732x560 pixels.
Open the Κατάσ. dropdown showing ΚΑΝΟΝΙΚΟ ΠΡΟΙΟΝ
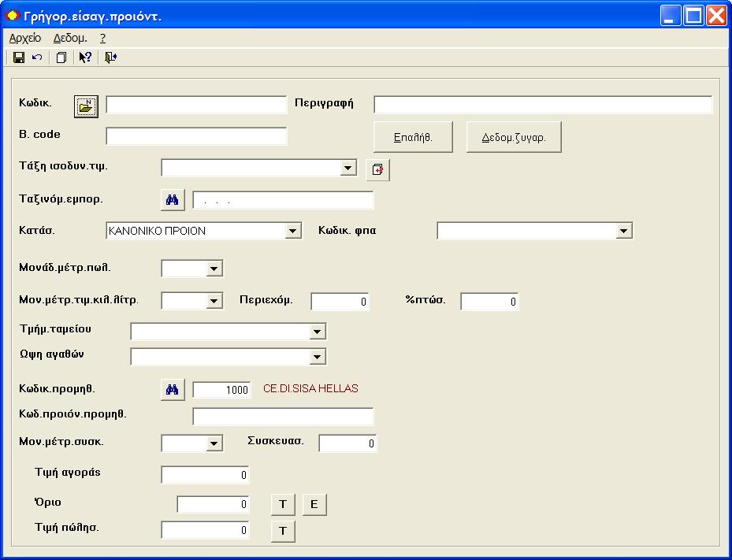click(x=292, y=231)
